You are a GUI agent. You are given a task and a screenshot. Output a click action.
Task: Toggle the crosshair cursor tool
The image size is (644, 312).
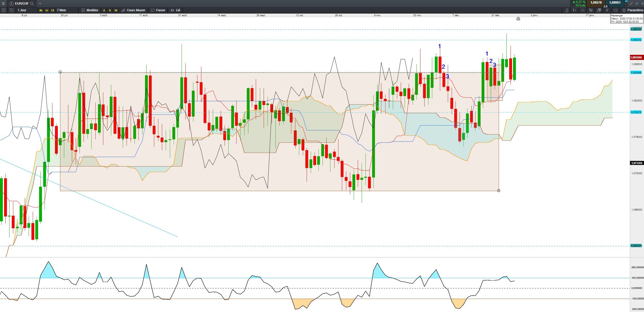(x=583, y=10)
